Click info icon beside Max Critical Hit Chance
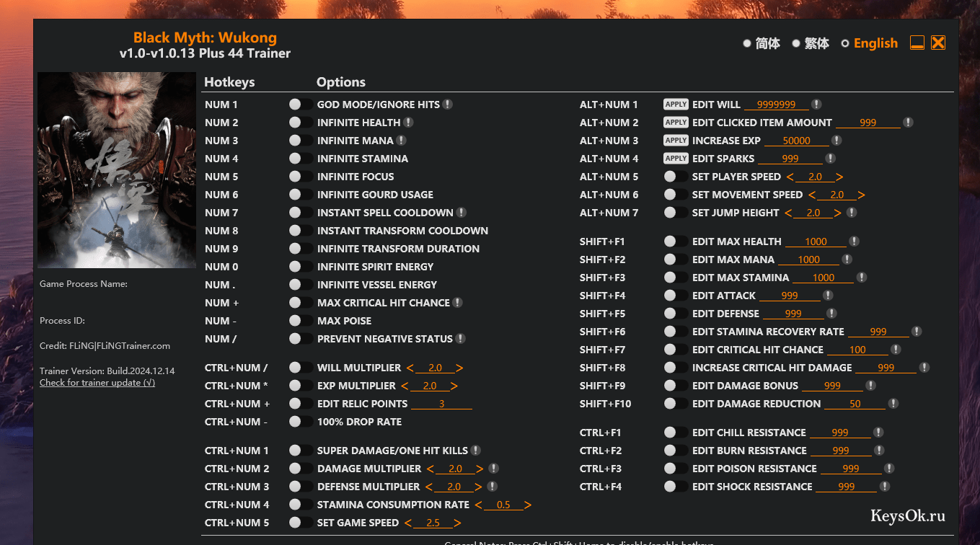 pos(457,303)
